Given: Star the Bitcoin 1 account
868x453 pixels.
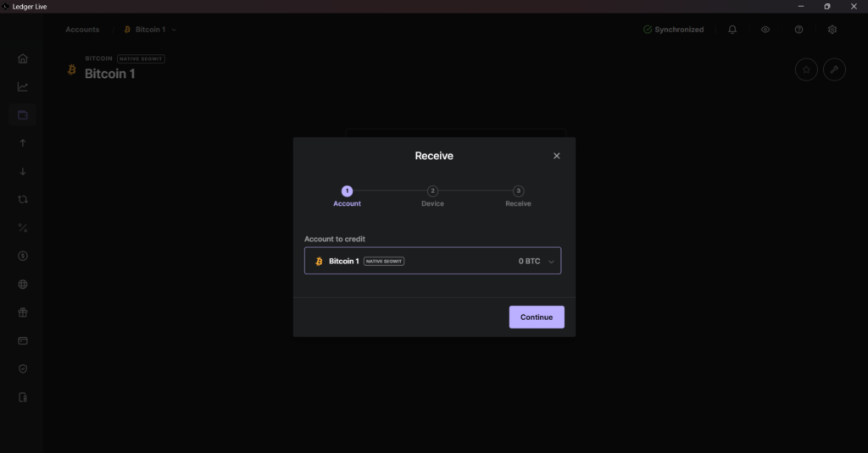Looking at the screenshot, I should coord(806,69).
